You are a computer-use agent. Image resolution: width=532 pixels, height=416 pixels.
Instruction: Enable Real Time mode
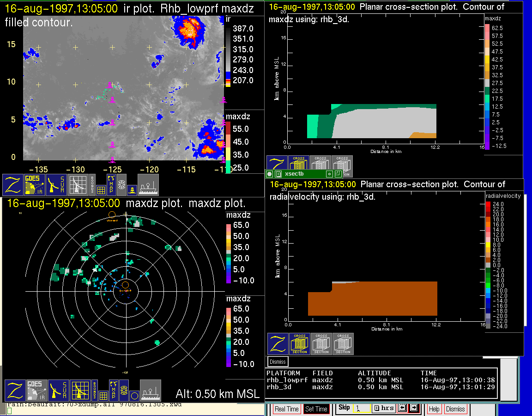pos(286,409)
